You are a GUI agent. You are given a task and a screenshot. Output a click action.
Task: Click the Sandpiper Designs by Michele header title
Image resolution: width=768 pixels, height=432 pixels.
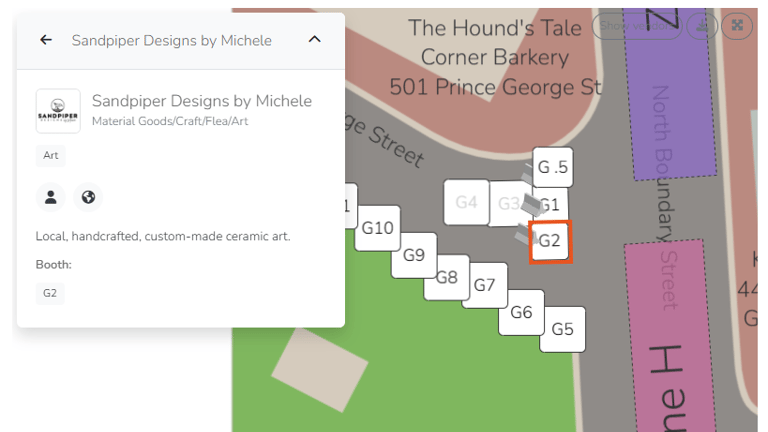[x=171, y=40]
